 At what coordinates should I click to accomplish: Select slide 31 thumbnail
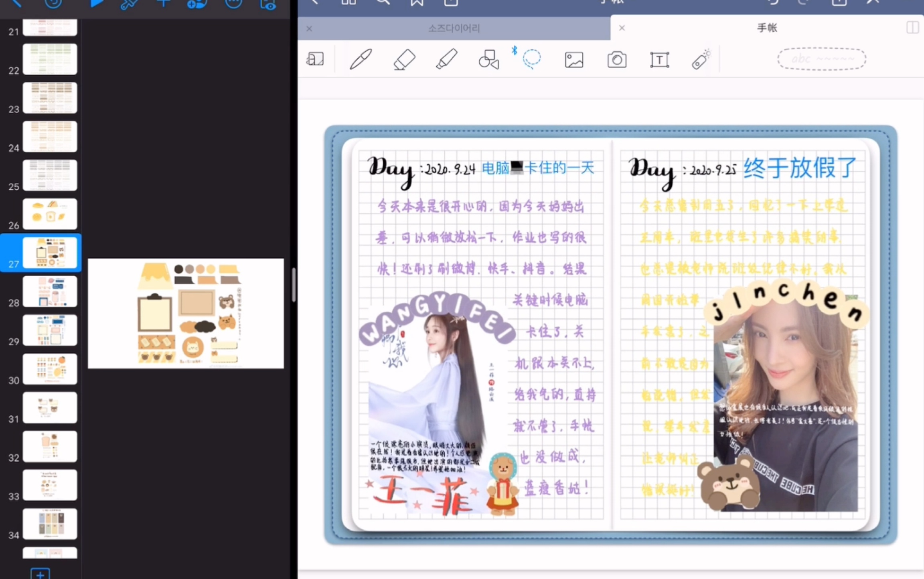(x=50, y=407)
